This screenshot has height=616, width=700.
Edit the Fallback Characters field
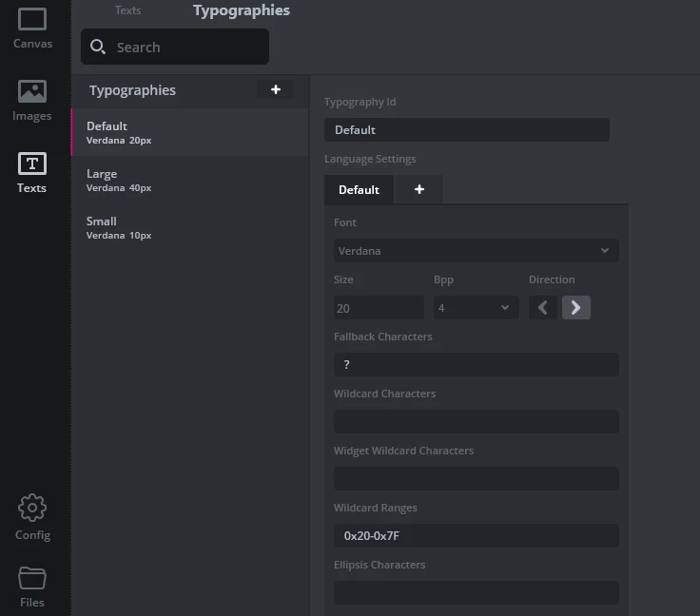476,364
